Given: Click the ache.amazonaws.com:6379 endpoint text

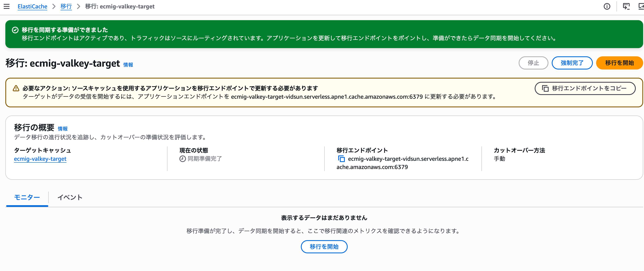Looking at the screenshot, I should [372, 167].
